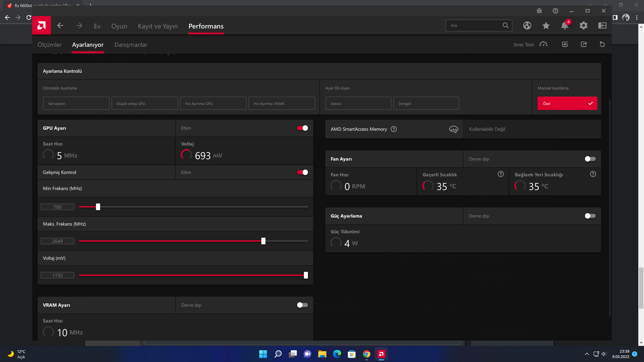Enable the VRAM Ayarı toggle
644x362 pixels.
[302, 305]
